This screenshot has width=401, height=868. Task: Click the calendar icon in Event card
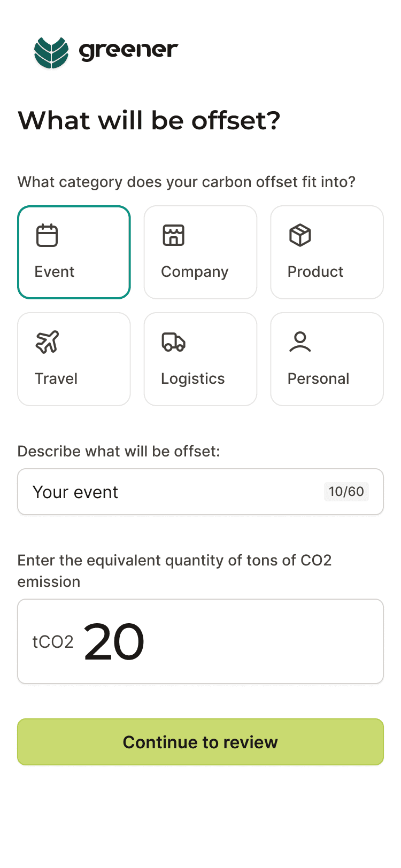47,236
